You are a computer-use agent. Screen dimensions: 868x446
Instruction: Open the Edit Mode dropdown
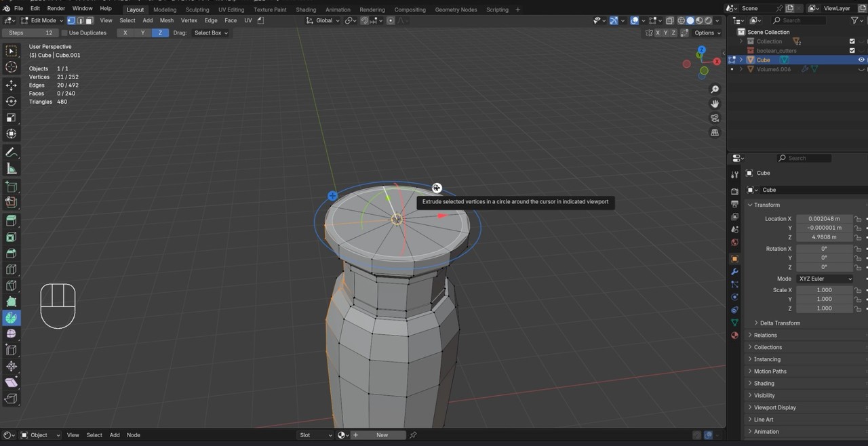42,20
